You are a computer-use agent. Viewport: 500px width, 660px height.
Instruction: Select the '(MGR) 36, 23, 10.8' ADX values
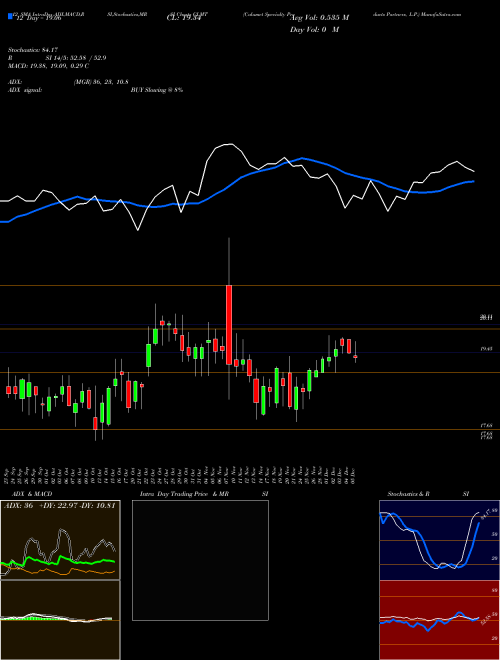click(x=101, y=82)
